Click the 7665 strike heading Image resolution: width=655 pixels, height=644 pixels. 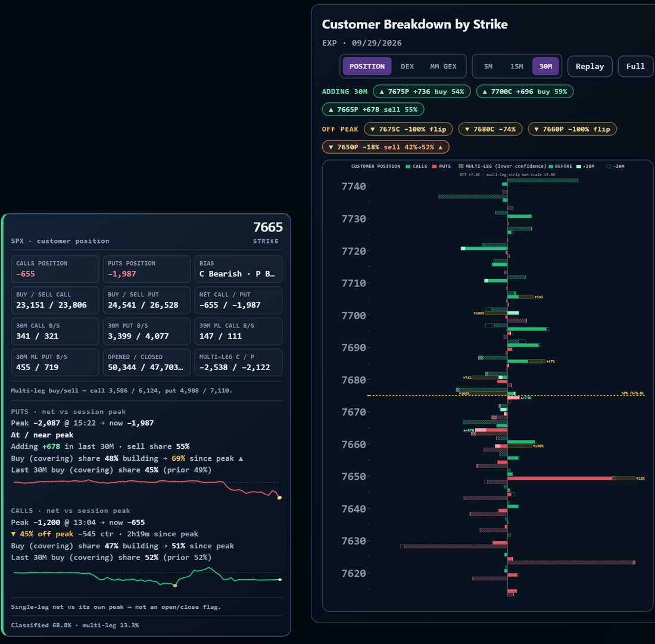tap(268, 227)
